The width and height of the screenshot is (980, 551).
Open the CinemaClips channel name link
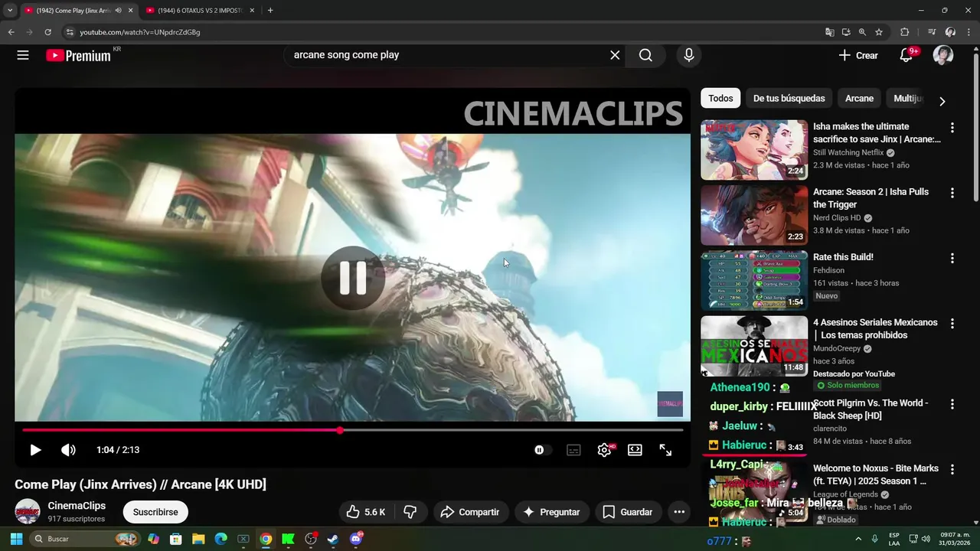77,506
